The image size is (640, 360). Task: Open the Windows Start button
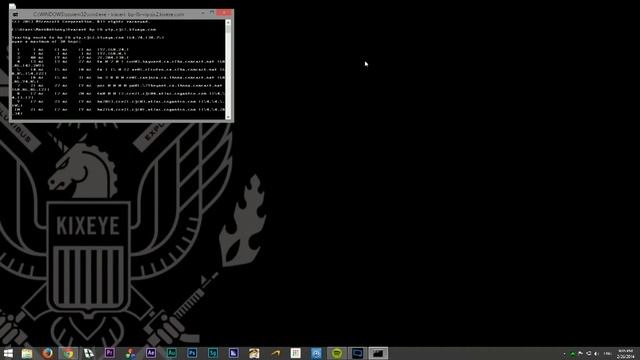pos(8,353)
